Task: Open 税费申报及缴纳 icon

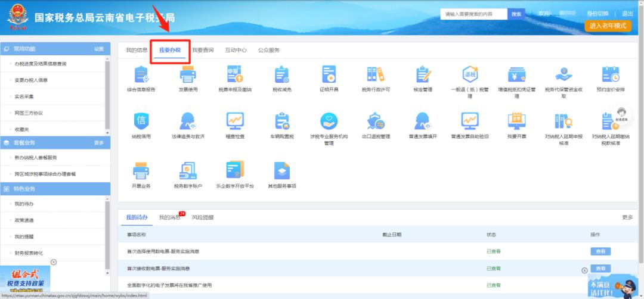Action: (235, 74)
